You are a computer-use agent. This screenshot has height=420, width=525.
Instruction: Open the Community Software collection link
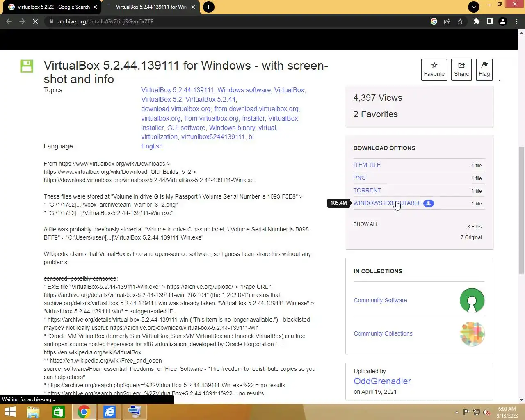[380, 300]
